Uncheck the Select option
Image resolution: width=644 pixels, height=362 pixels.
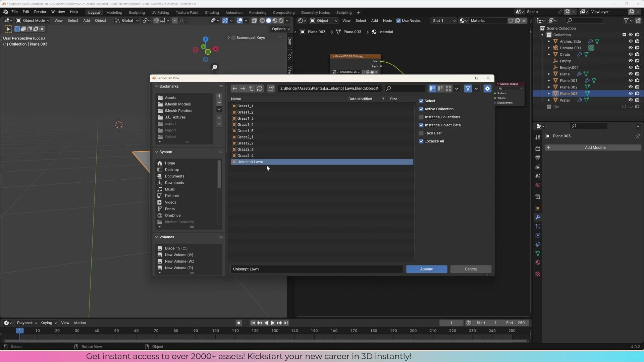[x=421, y=101]
